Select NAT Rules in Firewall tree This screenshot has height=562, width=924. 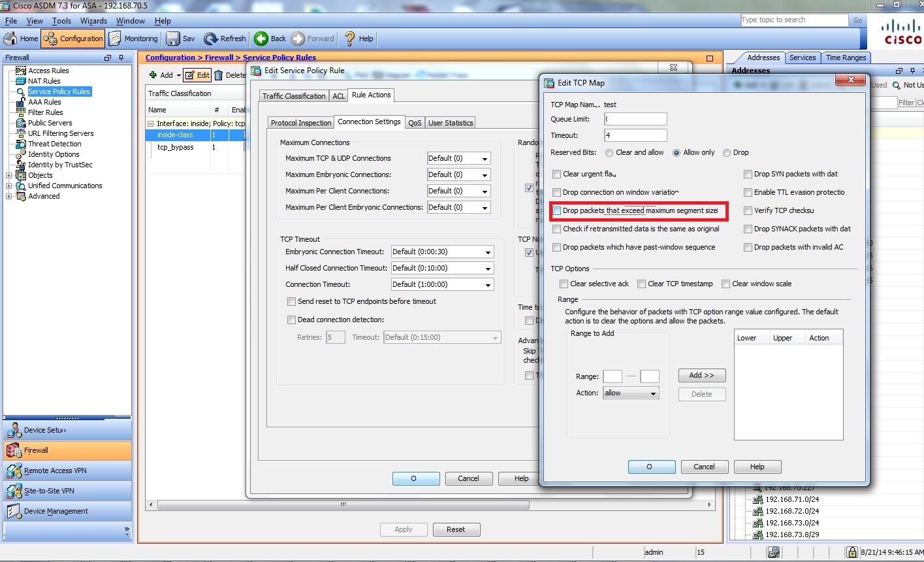pyautogui.click(x=44, y=81)
